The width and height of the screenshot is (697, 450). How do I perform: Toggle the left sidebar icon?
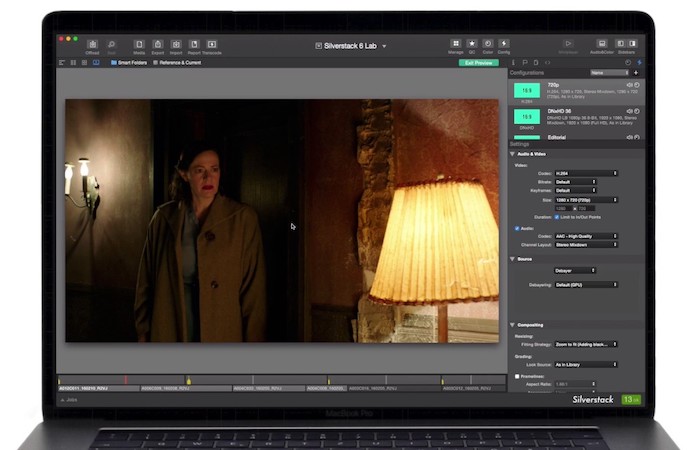[621, 44]
